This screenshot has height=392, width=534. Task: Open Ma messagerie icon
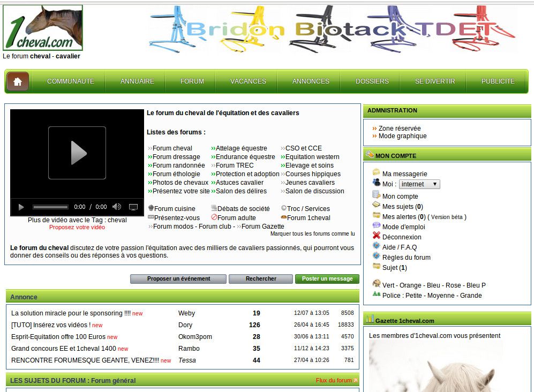(377, 173)
